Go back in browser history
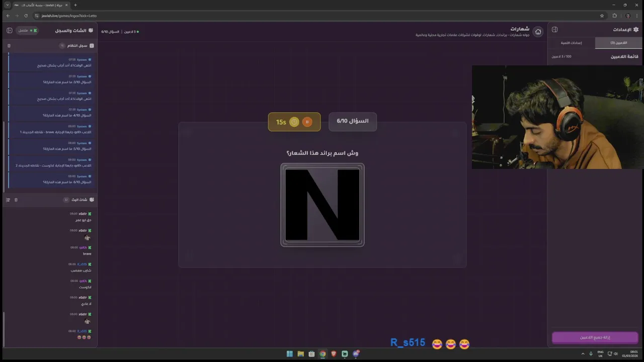Viewport: 644px width, 362px height. click(8, 16)
